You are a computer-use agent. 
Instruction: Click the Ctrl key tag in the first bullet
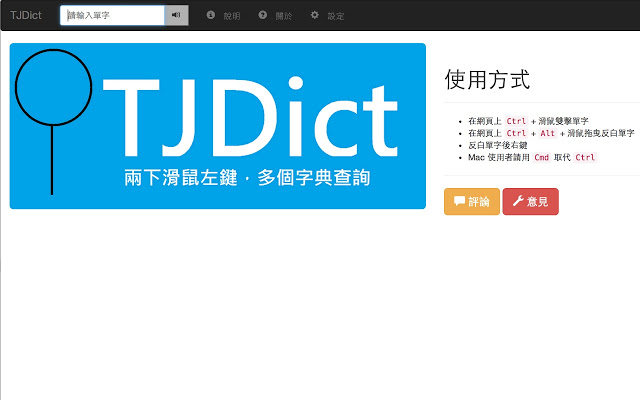click(516, 121)
